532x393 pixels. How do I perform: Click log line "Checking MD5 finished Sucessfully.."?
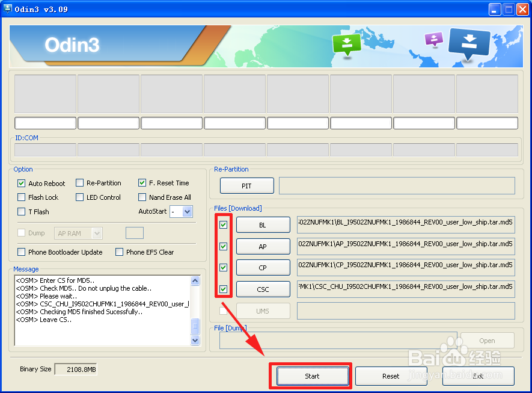point(79,312)
